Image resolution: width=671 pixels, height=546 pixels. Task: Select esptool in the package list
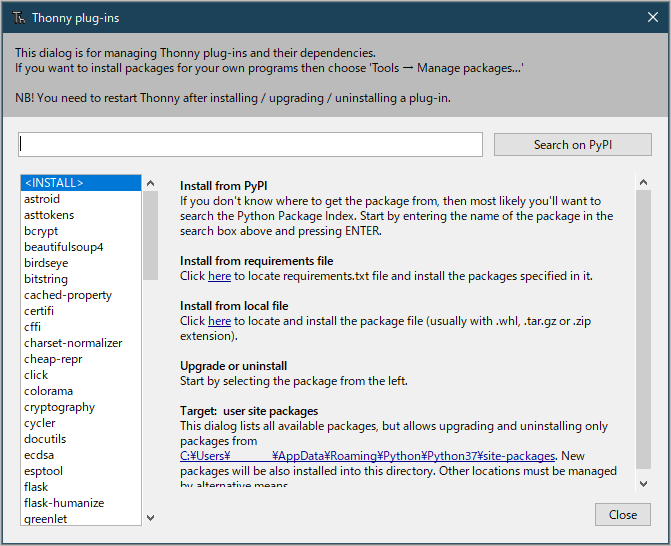[80, 471]
